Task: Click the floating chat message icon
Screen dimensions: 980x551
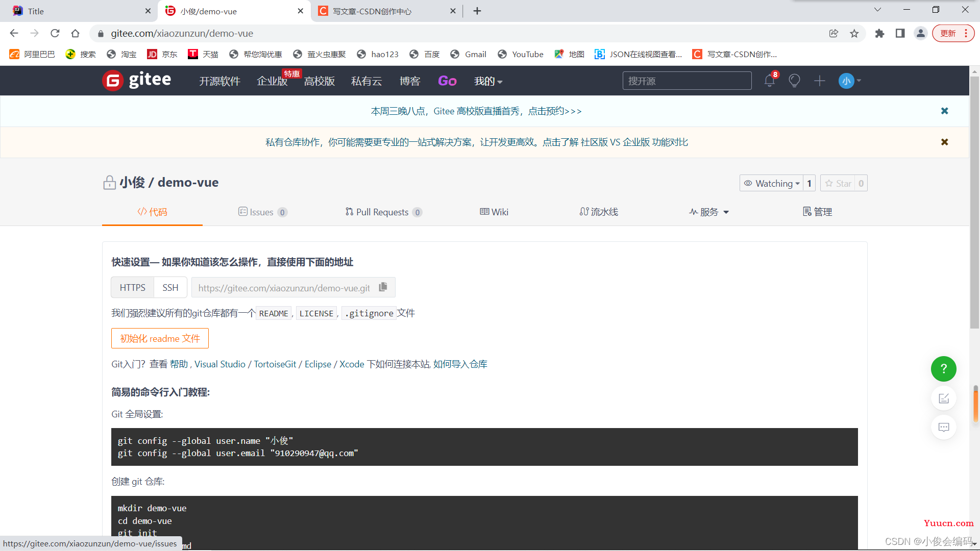Action: tap(944, 427)
